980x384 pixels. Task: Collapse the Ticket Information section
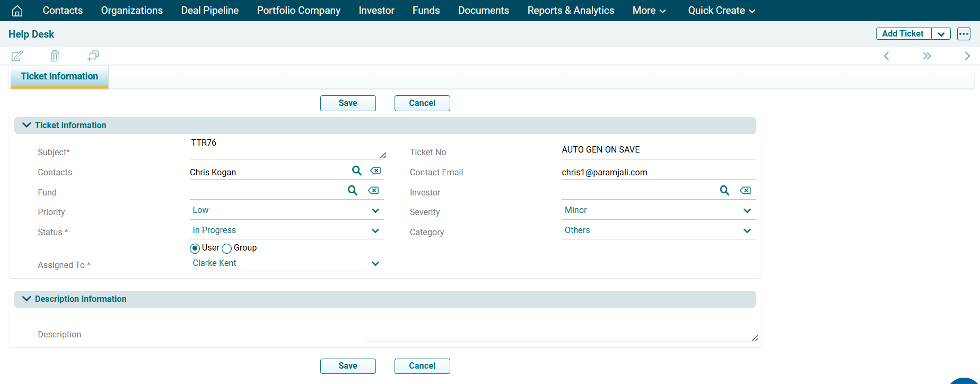click(x=27, y=125)
